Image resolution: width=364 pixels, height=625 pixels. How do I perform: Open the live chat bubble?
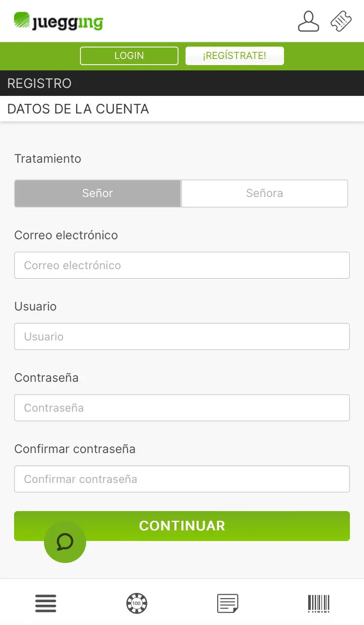[65, 541]
